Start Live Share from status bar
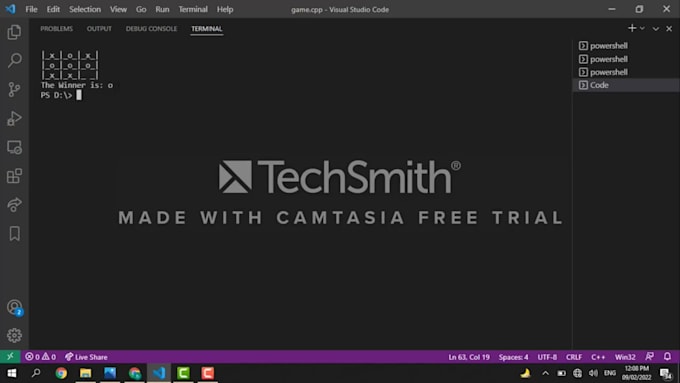680x383 pixels. 86,357
